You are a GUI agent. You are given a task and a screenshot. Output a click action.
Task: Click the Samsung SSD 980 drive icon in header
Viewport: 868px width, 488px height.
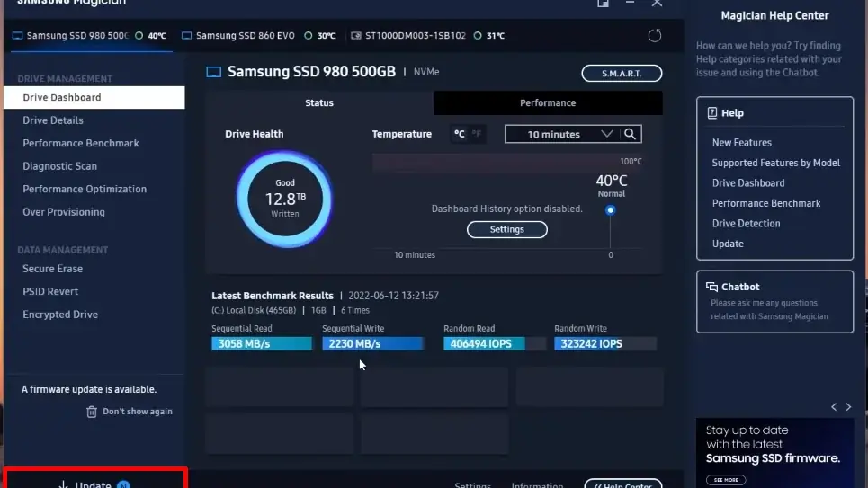pos(214,72)
